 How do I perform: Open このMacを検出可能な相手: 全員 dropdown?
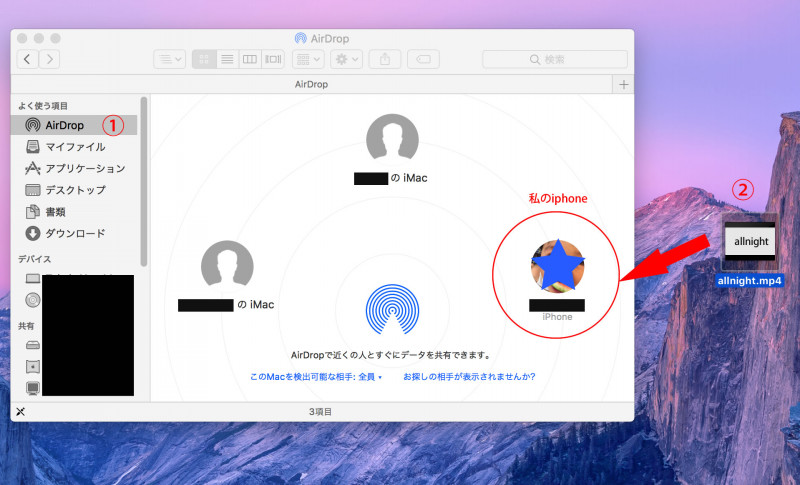(x=316, y=377)
